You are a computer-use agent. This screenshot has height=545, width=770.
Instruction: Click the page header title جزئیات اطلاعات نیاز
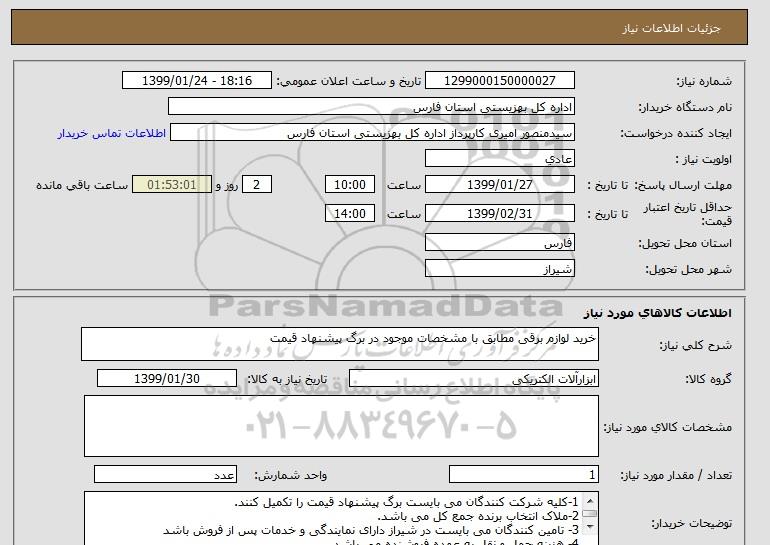pyautogui.click(x=671, y=28)
